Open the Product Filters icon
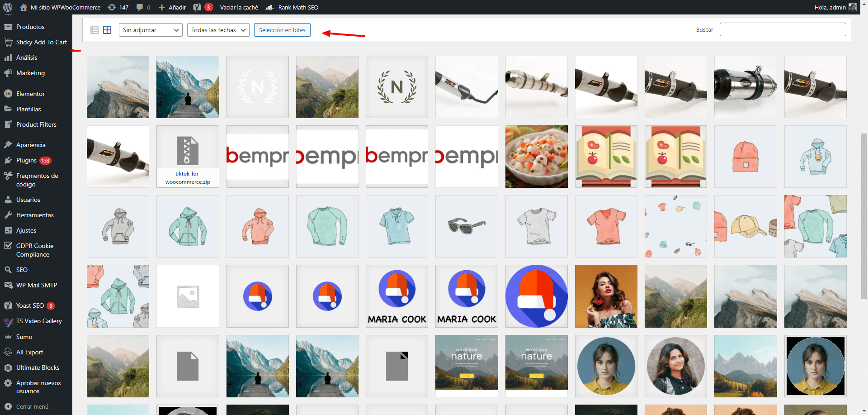Viewport: 868px width, 415px height. 8,124
